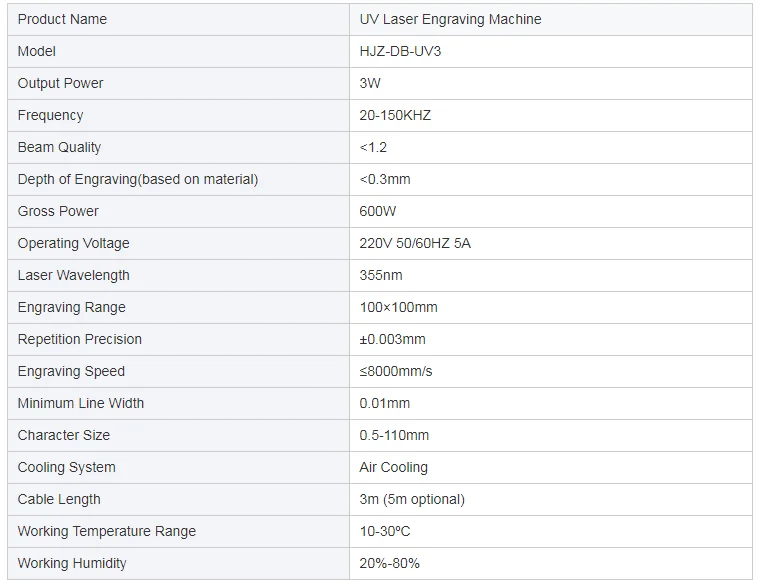Select the 3m (5m optional) cable length

pos(412,499)
